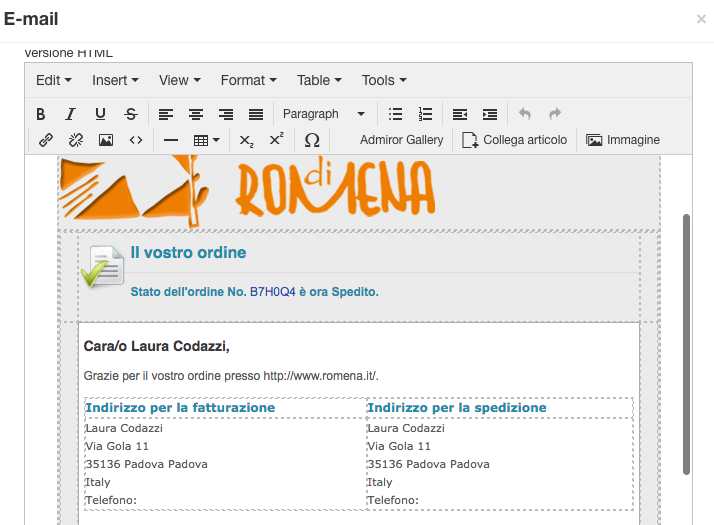This screenshot has width=714, height=525.
Task: Click the order document checkmark icon
Action: (x=102, y=267)
